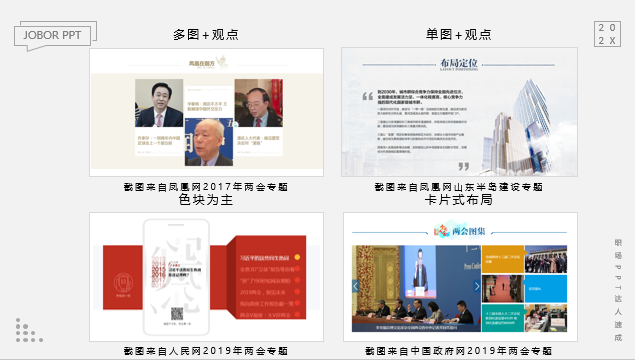Select the 卡片式布局 heading
This screenshot has height=360, width=635.
pyautogui.click(x=458, y=200)
